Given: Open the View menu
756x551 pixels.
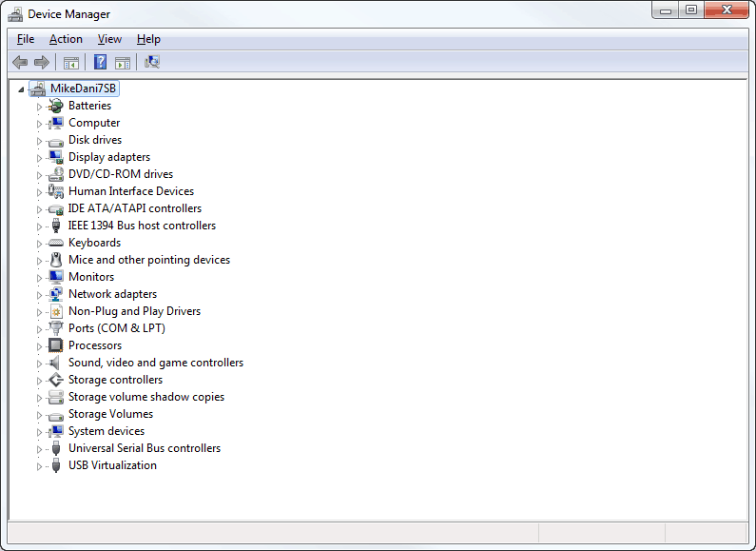Looking at the screenshot, I should tap(109, 39).
